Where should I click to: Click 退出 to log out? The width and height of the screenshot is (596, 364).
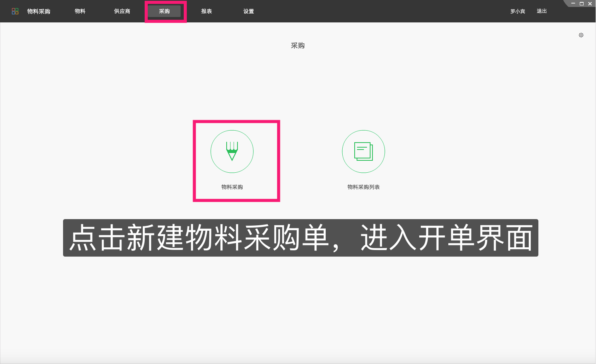click(x=541, y=11)
